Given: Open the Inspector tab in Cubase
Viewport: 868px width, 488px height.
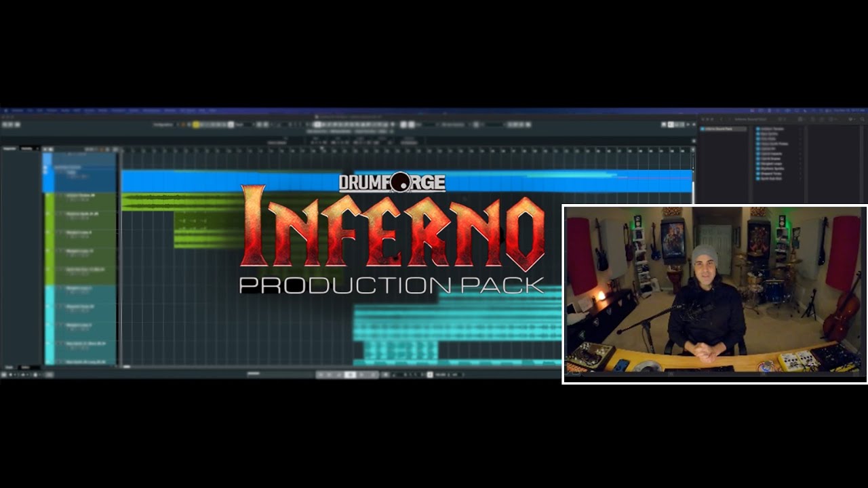Looking at the screenshot, I should 10,148.
